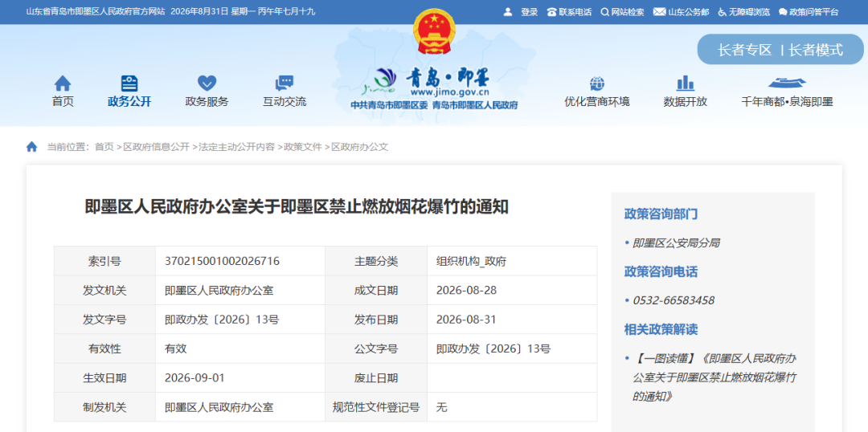Switch to 长者模式
The image size is (868, 432).
[x=816, y=50]
